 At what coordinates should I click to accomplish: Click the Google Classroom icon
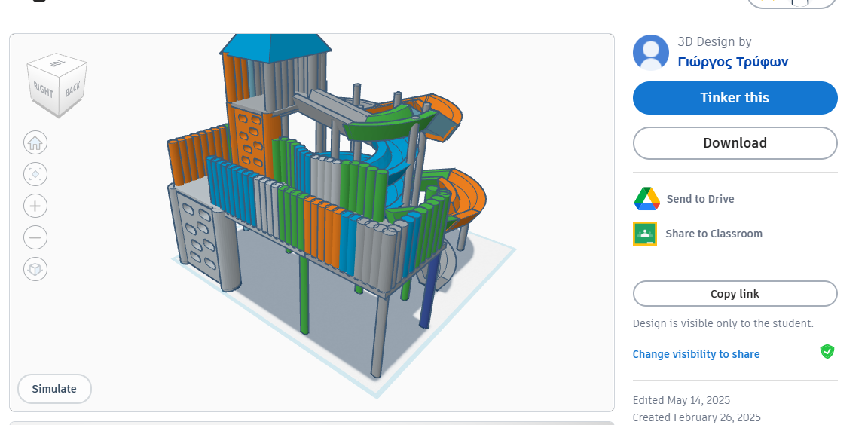[645, 234]
